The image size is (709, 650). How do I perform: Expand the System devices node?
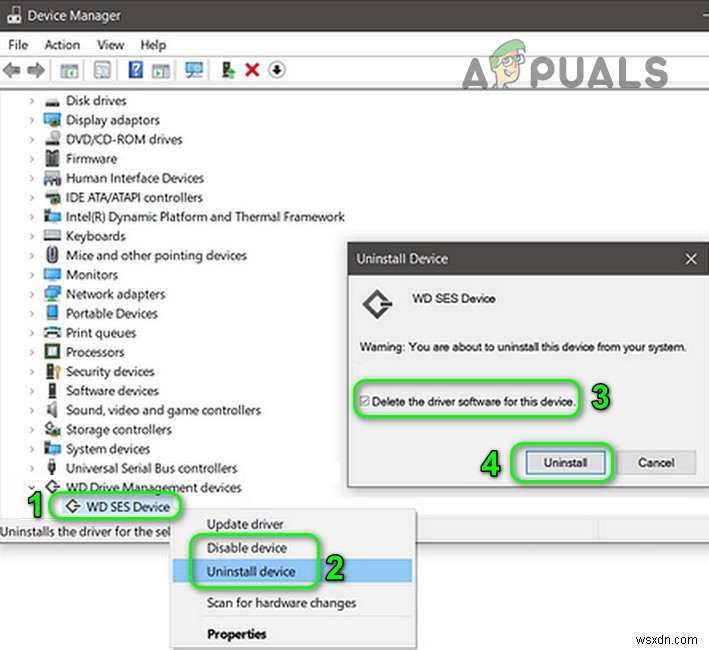(32, 449)
